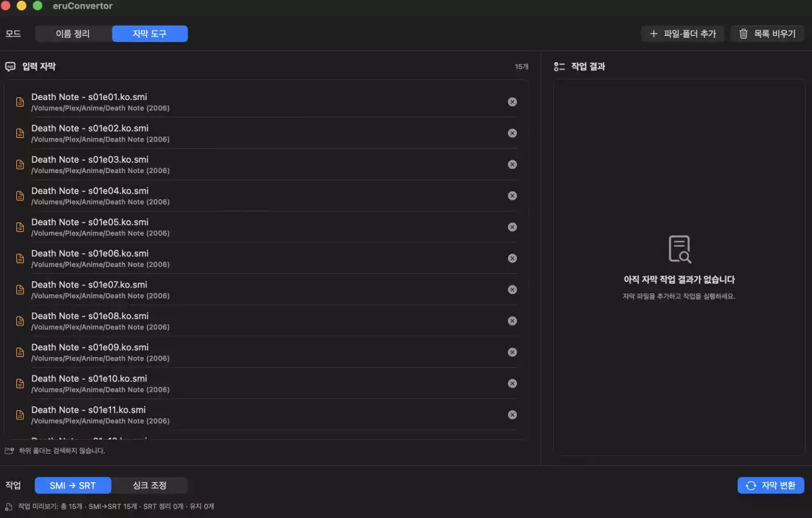
Task: Click the 아직 자막 작업 결과가 없습니다 message
Action: coord(679,279)
